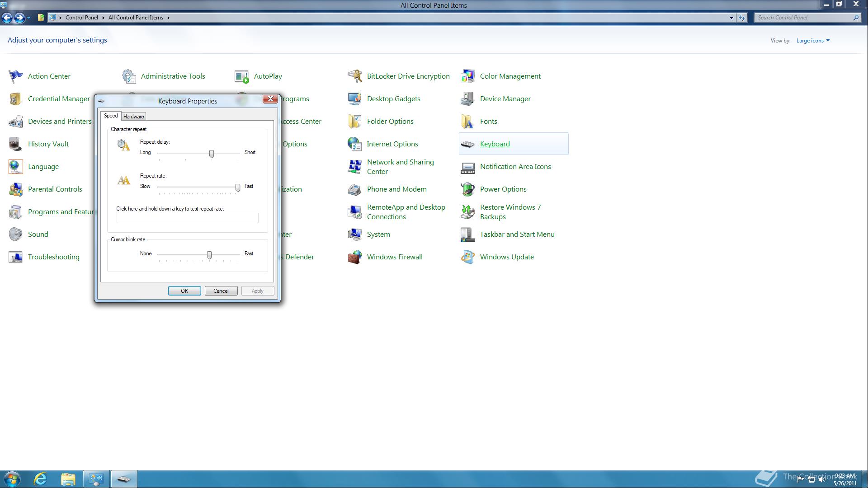Open the Internet Options globe icon
Image resolution: width=868 pixels, height=488 pixels.
coord(355,144)
